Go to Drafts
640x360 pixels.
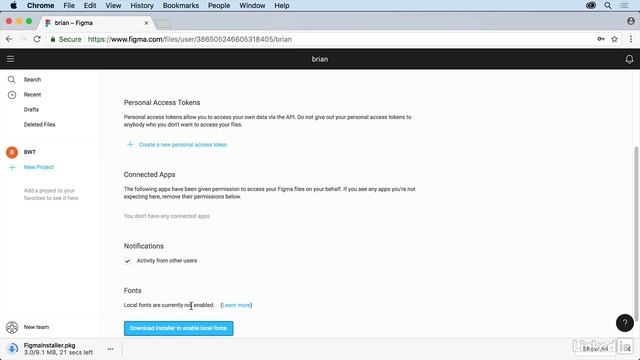[x=31, y=109]
